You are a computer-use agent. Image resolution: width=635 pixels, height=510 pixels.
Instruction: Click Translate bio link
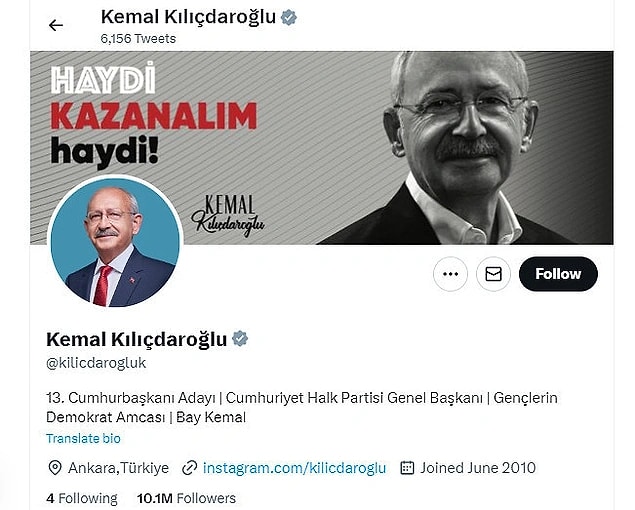pyautogui.click(x=83, y=438)
